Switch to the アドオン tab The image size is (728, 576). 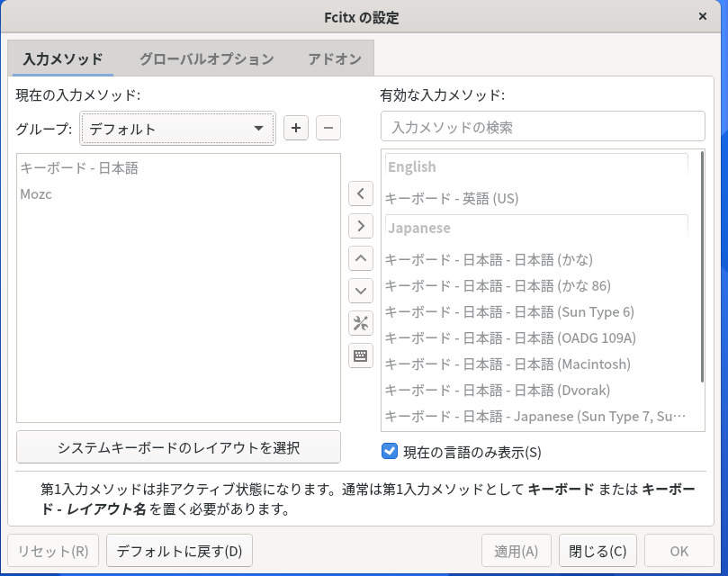[x=334, y=58]
